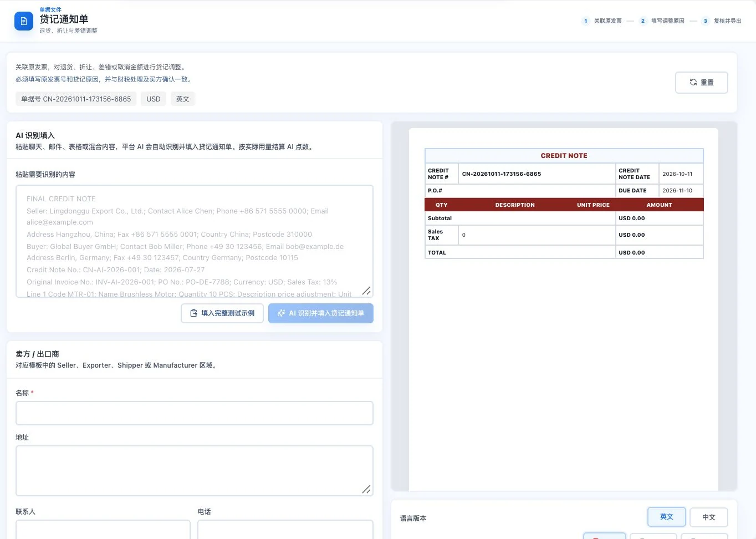This screenshot has height=539, width=756.
Task: Click AI 识别并填入贷记通知单 button
Action: [321, 313]
